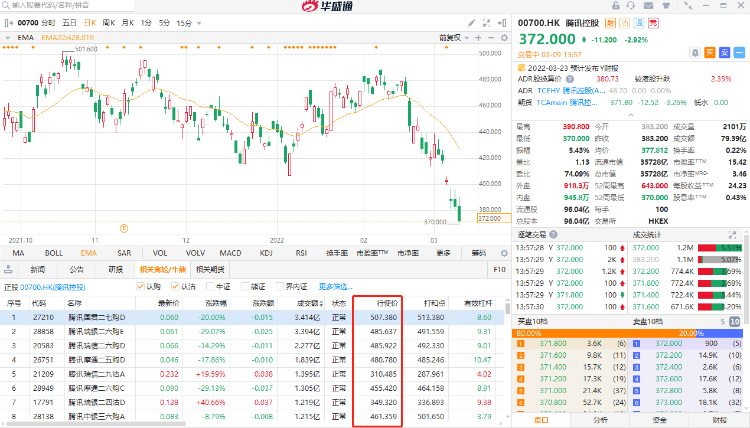Open indicator bar settings gear
Image resolution: width=750 pixels, height=428 pixels.
[x=504, y=253]
